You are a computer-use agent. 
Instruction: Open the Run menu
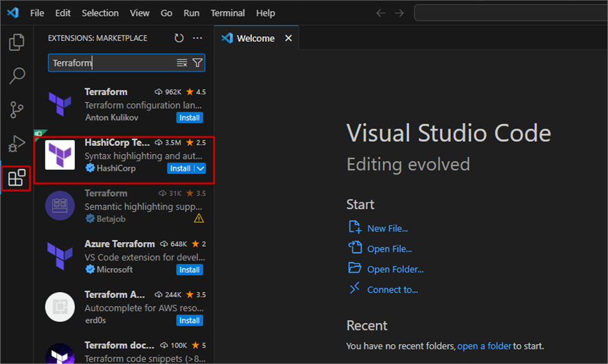[x=191, y=13]
